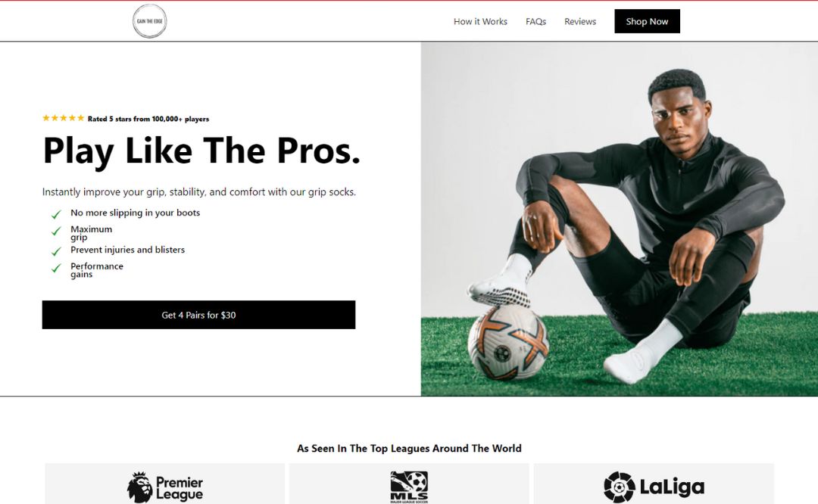Click the Gain The Edge circular logo
Image resolution: width=818 pixels, height=504 pixels.
coord(150,21)
